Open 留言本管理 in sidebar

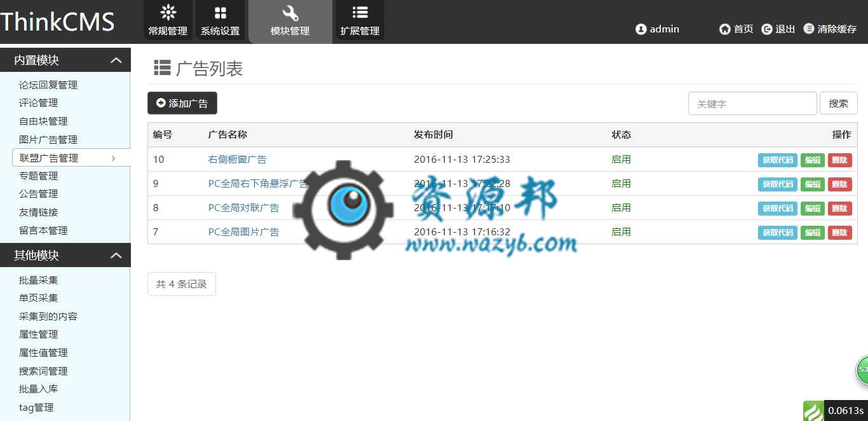[x=43, y=231]
